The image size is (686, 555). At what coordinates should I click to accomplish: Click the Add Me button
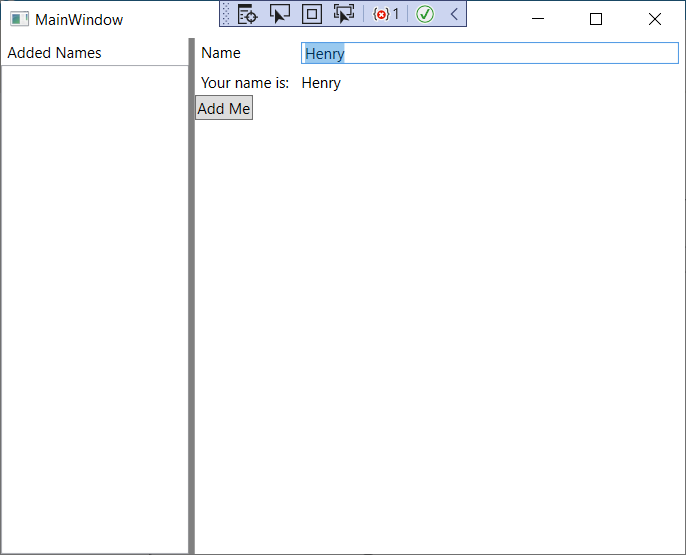224,108
